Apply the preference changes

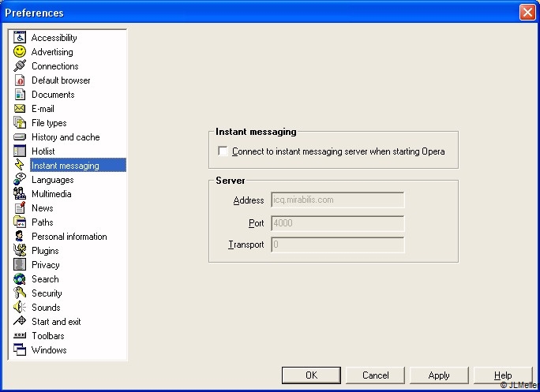439,375
